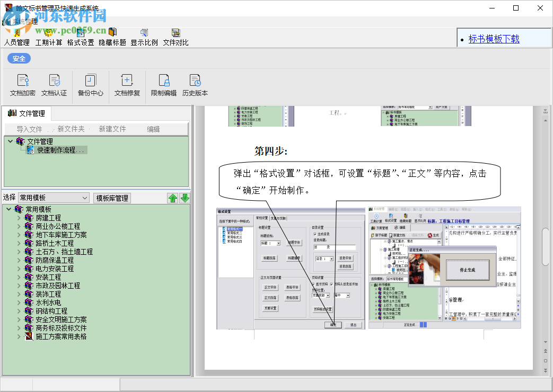The height and width of the screenshot is (392, 553).
Task: Click 编辑 menu item
Action: pos(153,129)
